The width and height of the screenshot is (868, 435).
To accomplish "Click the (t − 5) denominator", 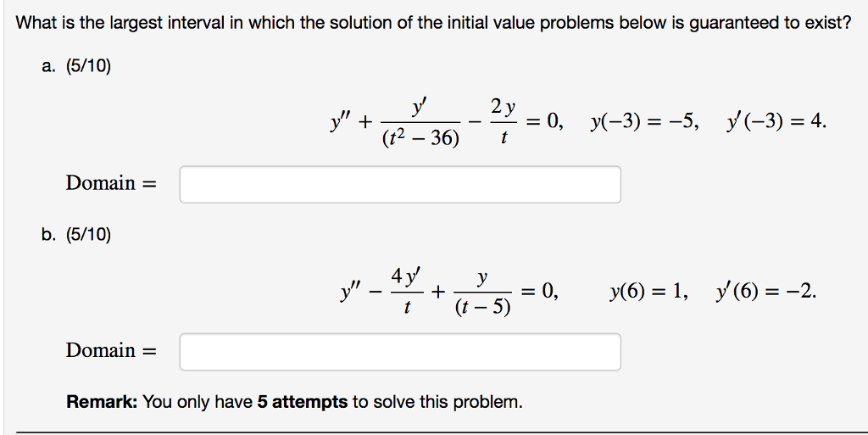I will (x=482, y=306).
